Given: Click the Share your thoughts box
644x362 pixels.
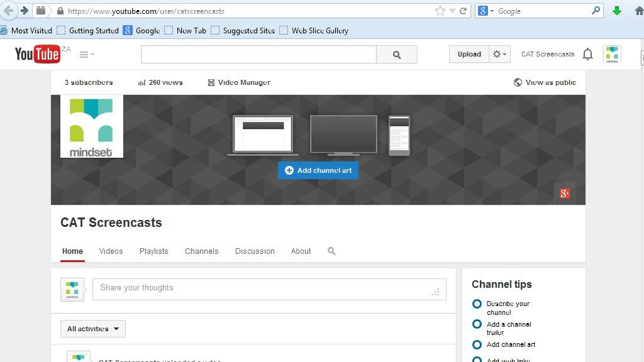Looking at the screenshot, I should [x=269, y=289].
